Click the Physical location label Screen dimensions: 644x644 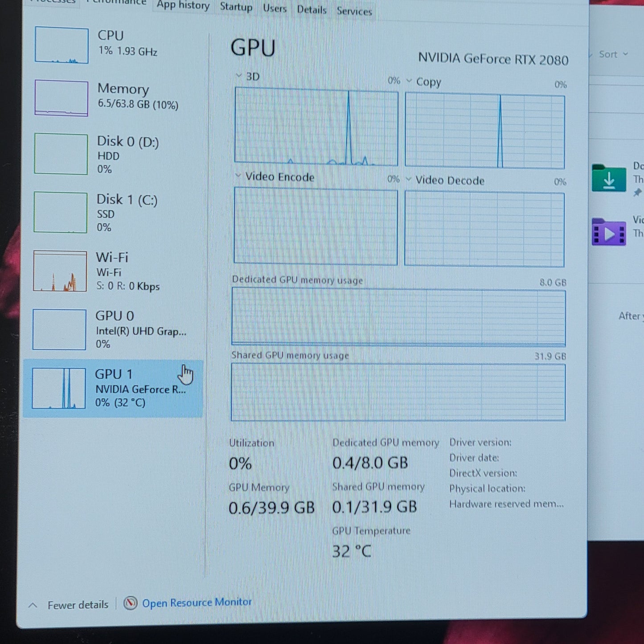pos(488,488)
